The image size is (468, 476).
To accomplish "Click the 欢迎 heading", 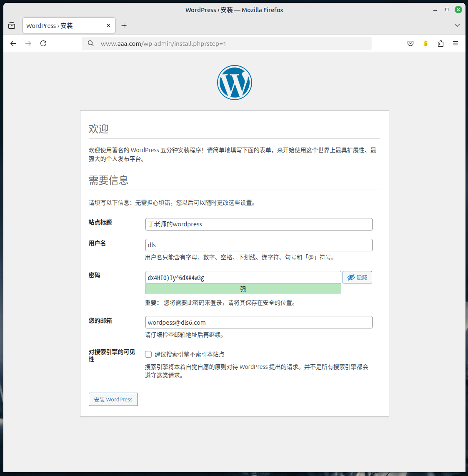I will [x=98, y=129].
